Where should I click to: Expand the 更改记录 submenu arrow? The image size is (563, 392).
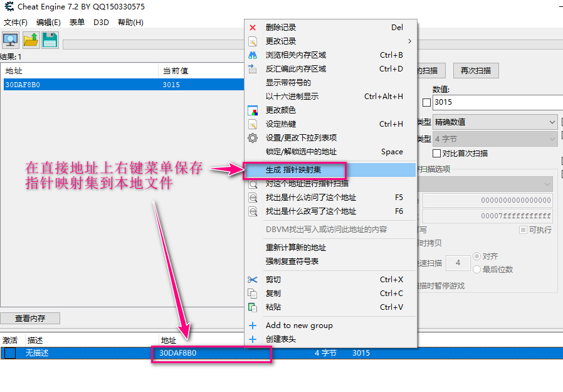(x=409, y=41)
